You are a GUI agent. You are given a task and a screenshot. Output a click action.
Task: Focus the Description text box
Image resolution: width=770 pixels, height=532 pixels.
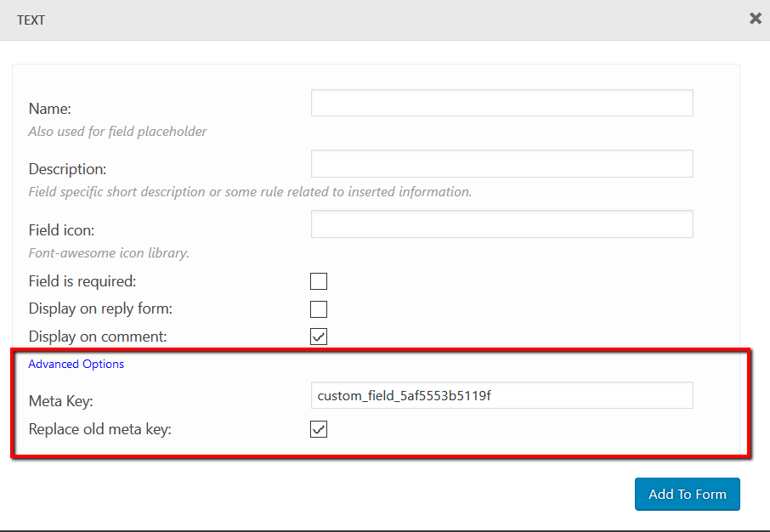(501, 164)
